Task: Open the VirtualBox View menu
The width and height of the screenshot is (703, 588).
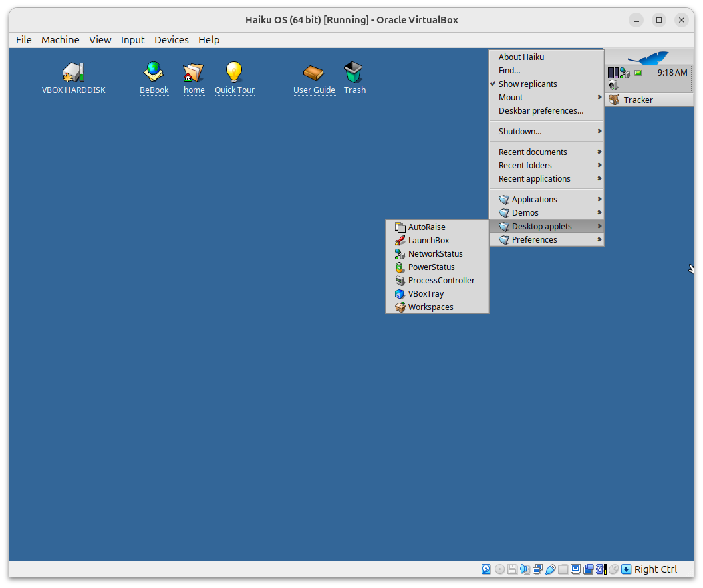Action: (x=100, y=40)
